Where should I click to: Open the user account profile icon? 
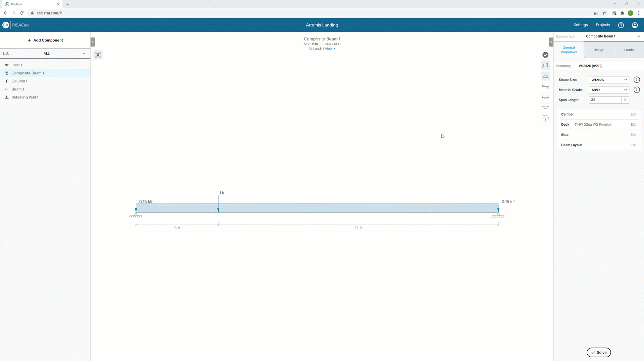tap(635, 25)
